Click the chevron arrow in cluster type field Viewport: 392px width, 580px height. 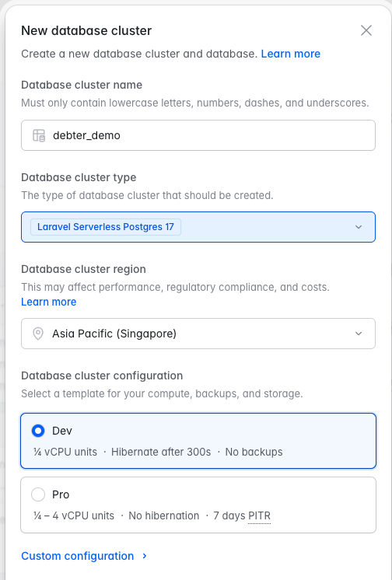tap(359, 227)
